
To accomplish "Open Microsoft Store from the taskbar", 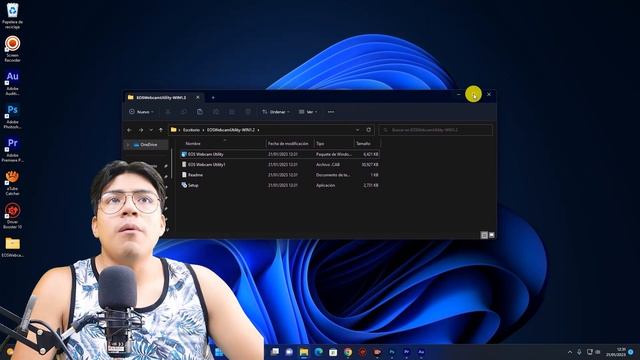I will [333, 352].
